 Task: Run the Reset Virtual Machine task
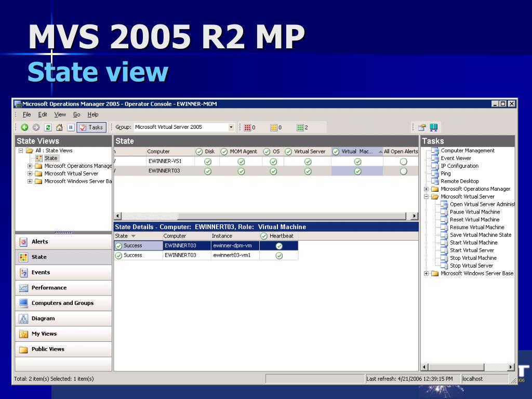pos(474,220)
